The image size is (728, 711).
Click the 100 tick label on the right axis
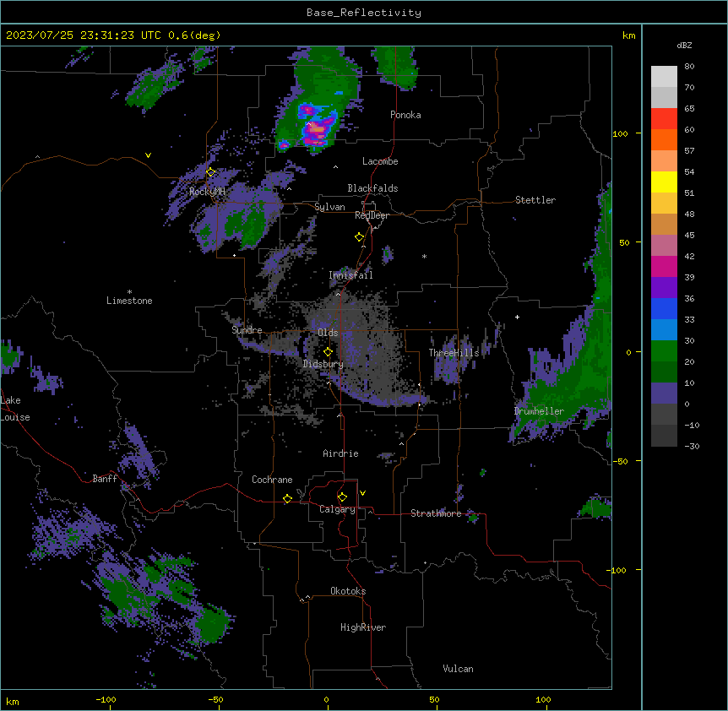tap(620, 133)
